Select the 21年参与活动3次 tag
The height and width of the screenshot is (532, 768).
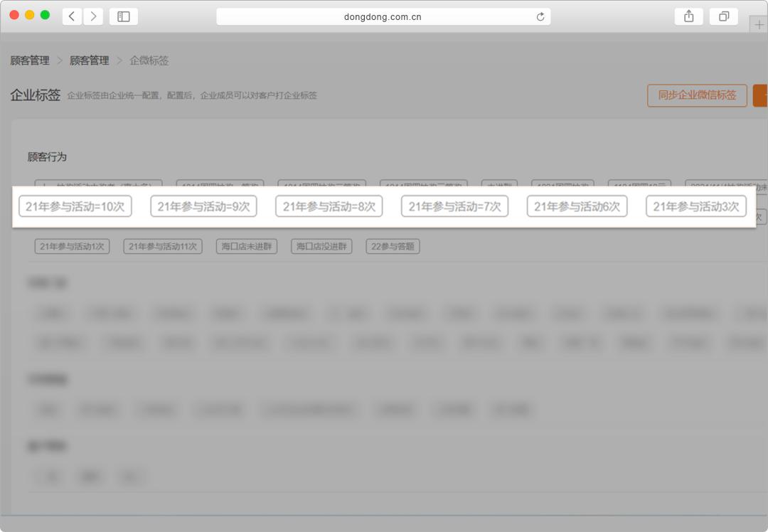pyautogui.click(x=696, y=206)
